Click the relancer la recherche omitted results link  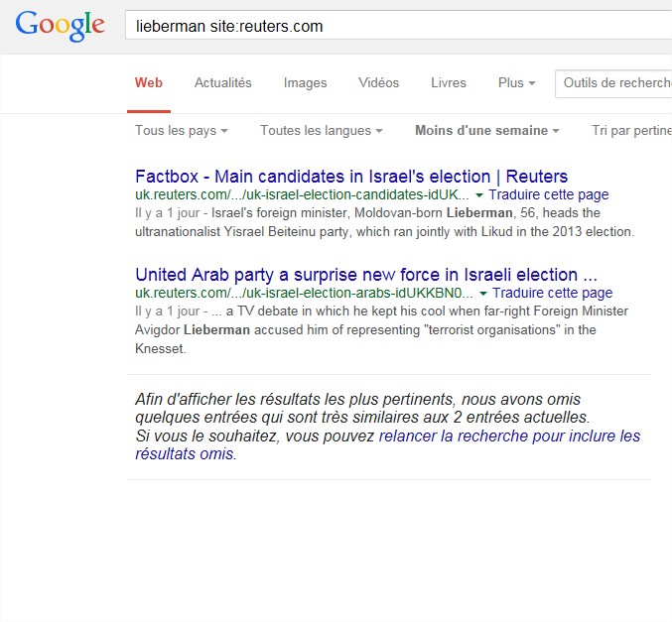pos(509,436)
